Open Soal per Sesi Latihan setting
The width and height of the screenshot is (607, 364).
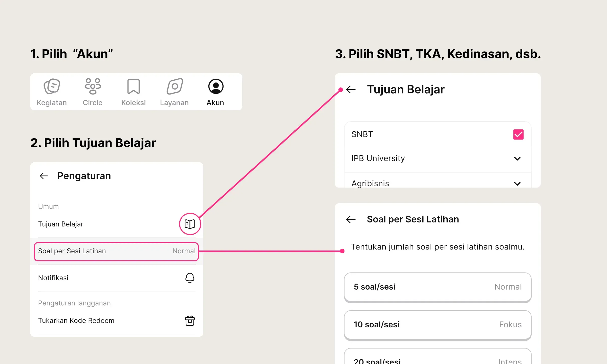pyautogui.click(x=116, y=252)
